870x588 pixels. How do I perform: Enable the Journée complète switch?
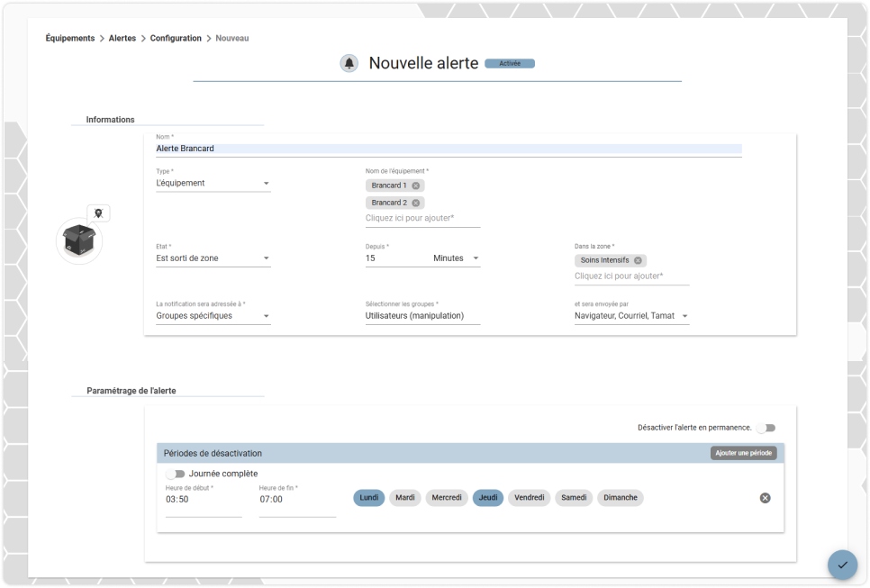point(176,474)
